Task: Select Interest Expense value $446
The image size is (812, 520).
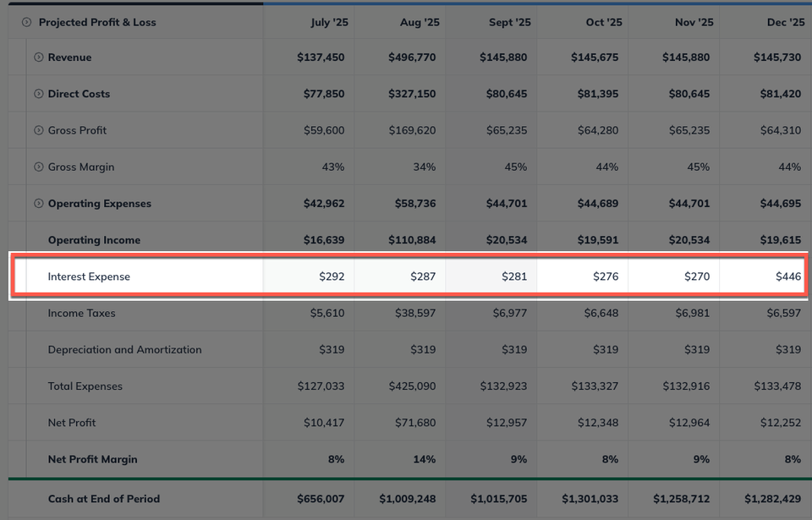Action: pos(788,276)
